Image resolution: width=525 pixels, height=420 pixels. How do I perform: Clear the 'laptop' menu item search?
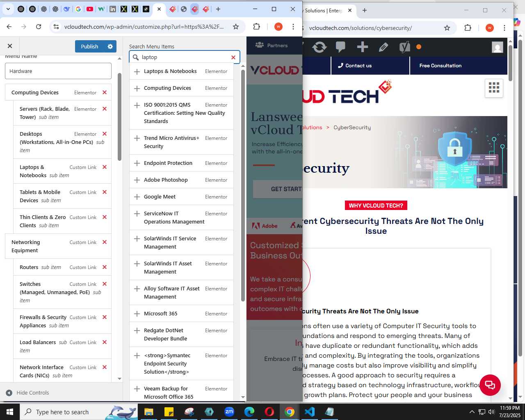(x=233, y=57)
